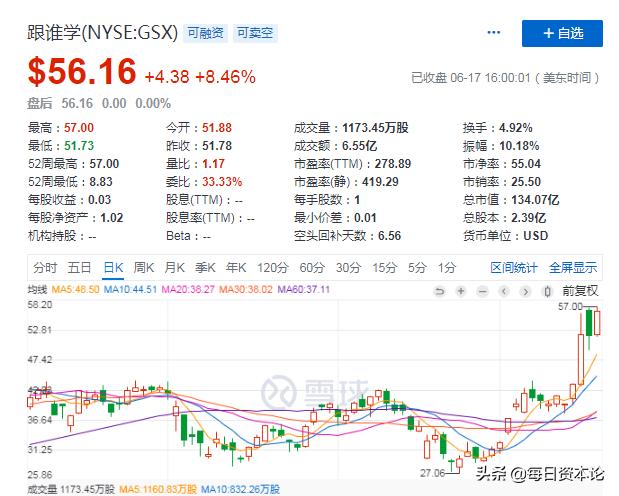The image size is (619, 496).
Task: Open the three-dots more options menu
Action: pyautogui.click(x=494, y=32)
